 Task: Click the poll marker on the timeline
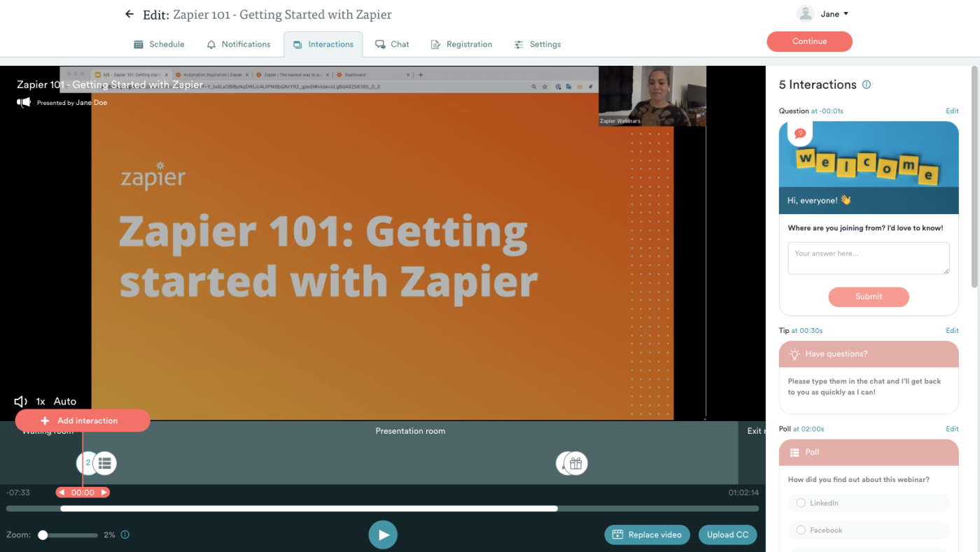105,462
